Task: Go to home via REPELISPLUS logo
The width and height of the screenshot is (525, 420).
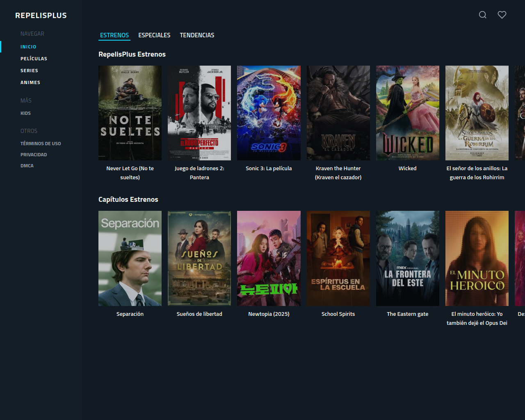Action: [41, 15]
